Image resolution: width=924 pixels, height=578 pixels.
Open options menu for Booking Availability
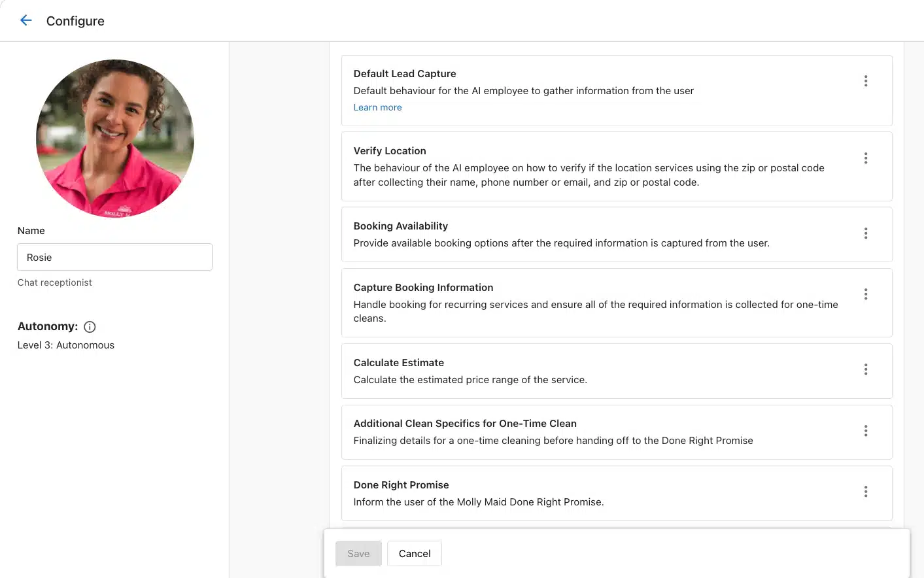click(865, 233)
